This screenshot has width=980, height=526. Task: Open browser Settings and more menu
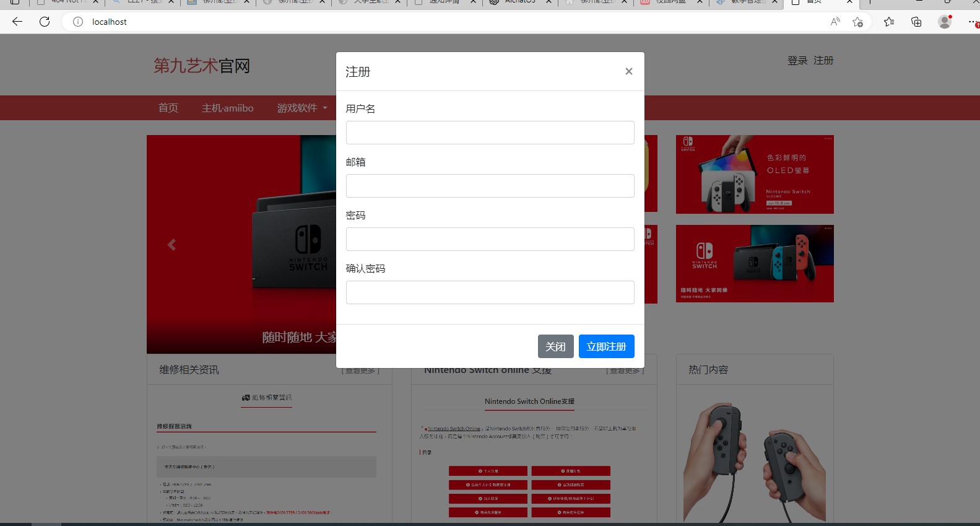point(973,22)
